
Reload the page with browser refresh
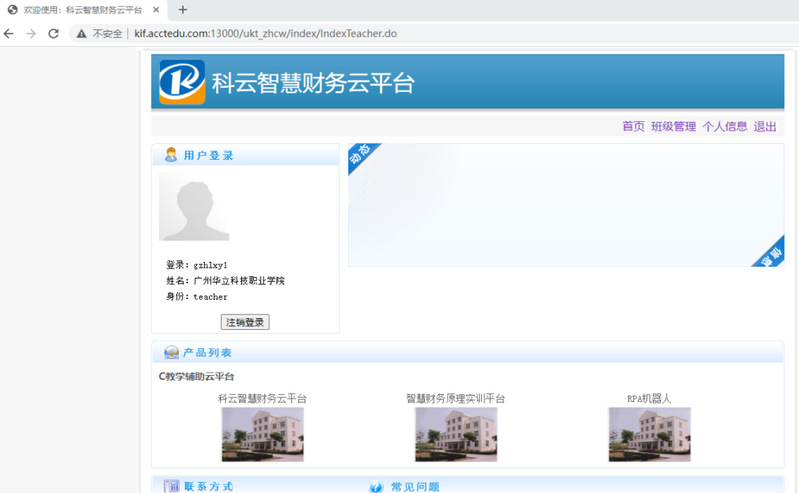click(54, 33)
